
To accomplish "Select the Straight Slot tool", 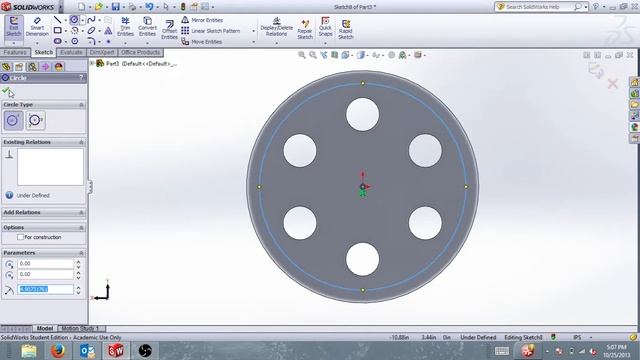I will (58, 41).
